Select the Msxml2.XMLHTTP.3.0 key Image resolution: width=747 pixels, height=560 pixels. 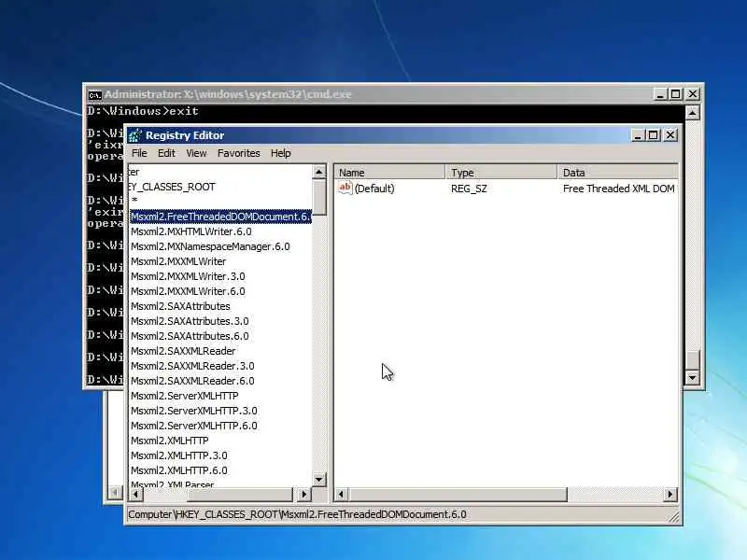(x=179, y=455)
